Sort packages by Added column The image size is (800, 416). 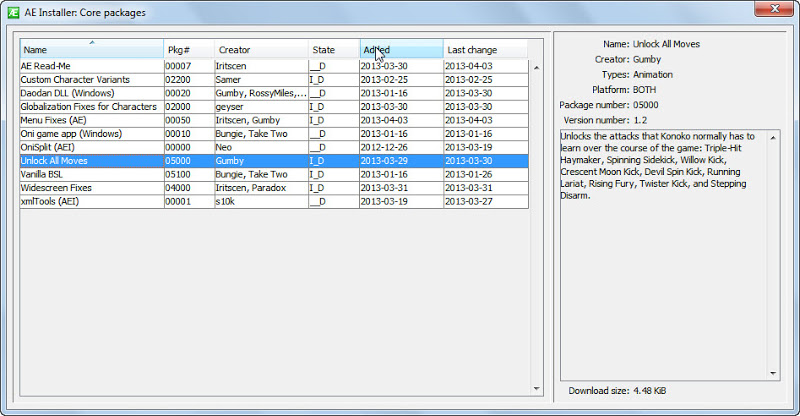pos(402,50)
